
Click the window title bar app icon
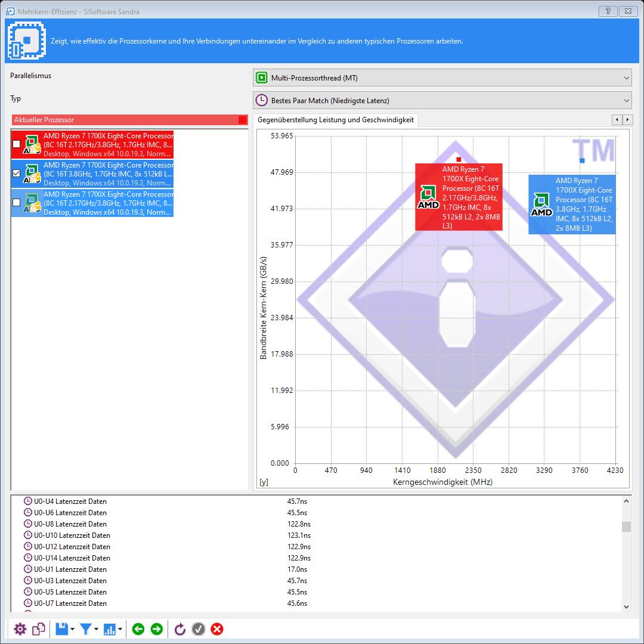coord(10,11)
